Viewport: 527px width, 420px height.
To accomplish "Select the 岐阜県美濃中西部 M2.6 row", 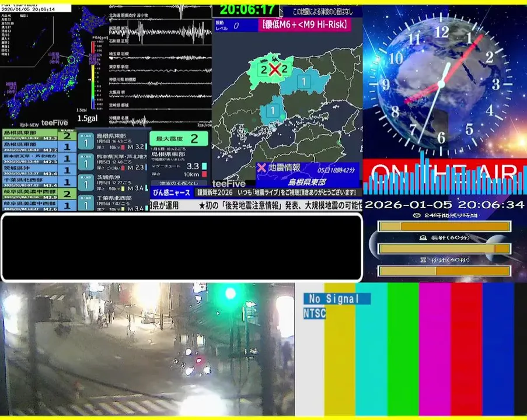I will [39, 205].
